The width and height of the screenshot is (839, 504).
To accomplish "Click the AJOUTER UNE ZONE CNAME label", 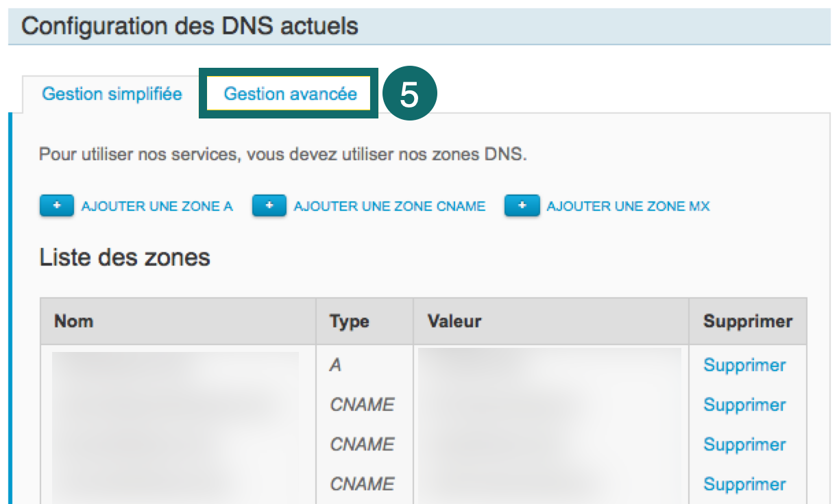I will 389,206.
